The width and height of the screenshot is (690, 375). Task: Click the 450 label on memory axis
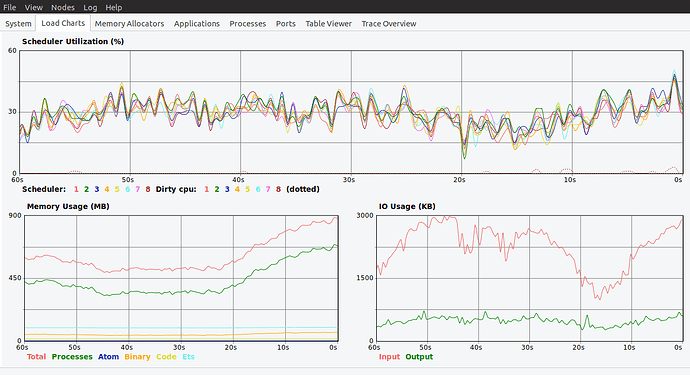click(15, 278)
